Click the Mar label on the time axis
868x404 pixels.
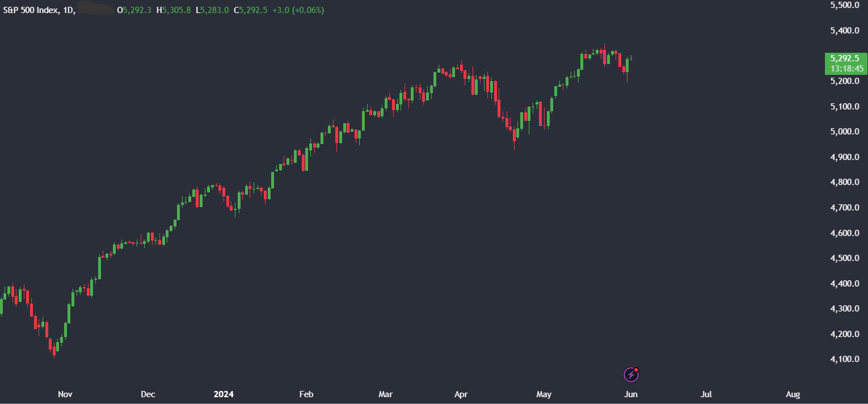pyautogui.click(x=386, y=394)
